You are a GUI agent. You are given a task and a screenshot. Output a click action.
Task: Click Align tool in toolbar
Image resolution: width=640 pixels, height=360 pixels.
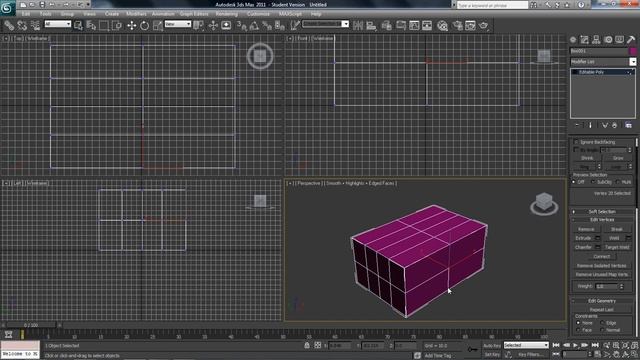pos(371,26)
